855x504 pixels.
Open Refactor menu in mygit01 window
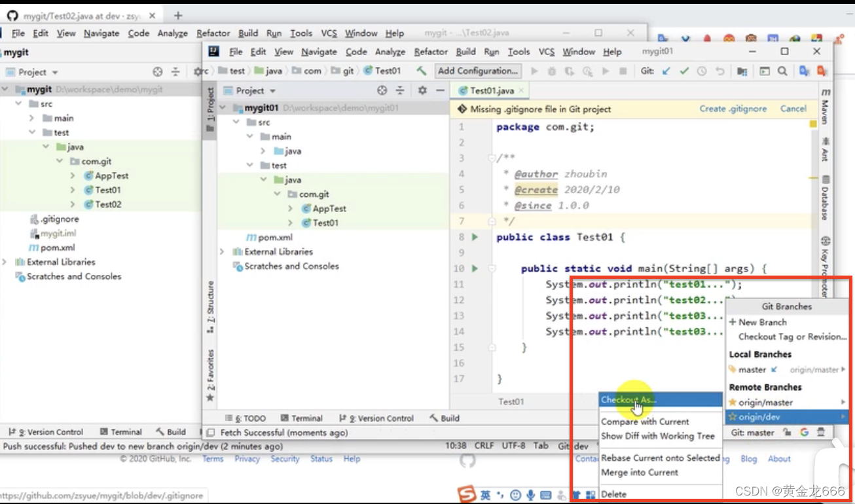431,52
